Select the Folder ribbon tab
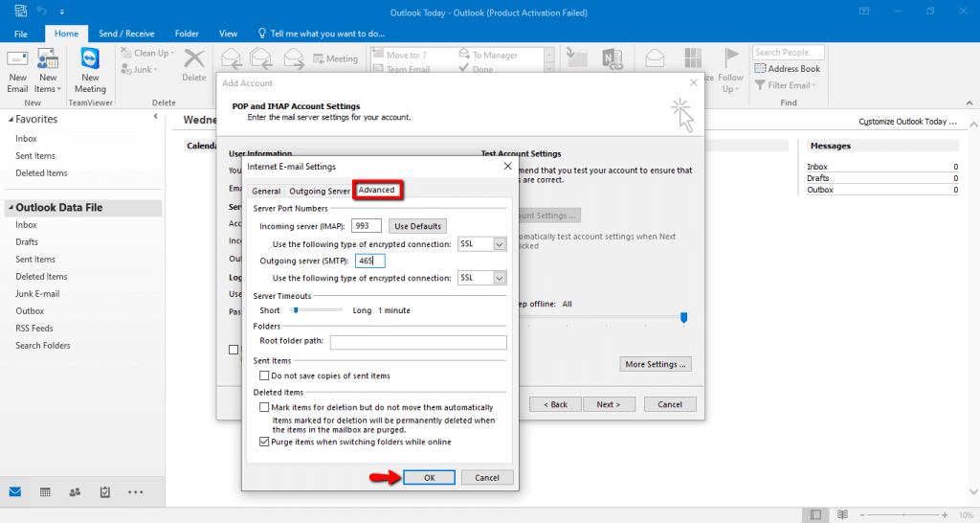Screen dimensions: 980x523 [187, 34]
